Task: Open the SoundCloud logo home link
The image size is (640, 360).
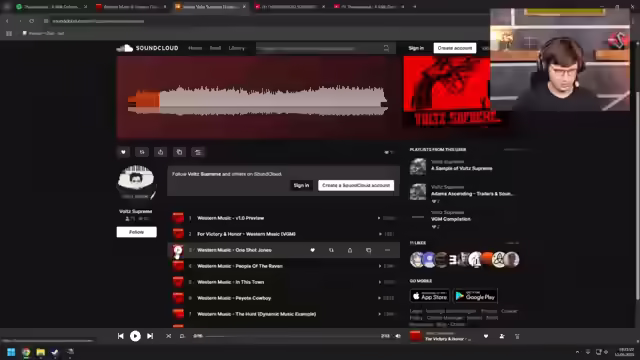Action: 147,48
